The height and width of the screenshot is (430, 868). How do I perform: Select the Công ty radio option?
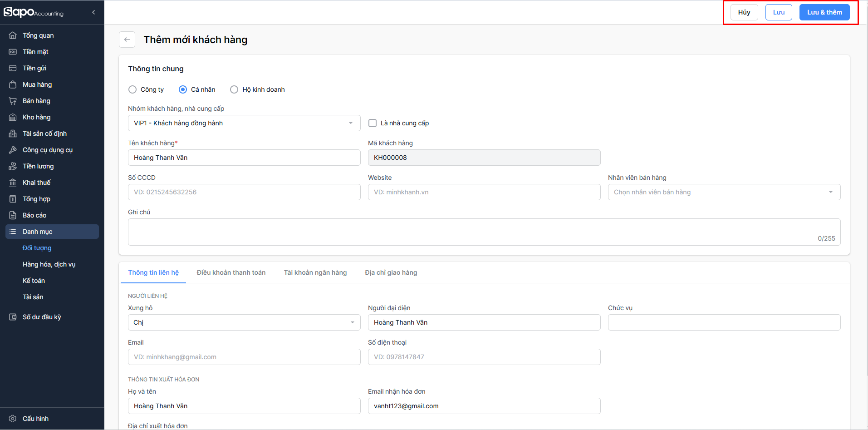coord(132,89)
